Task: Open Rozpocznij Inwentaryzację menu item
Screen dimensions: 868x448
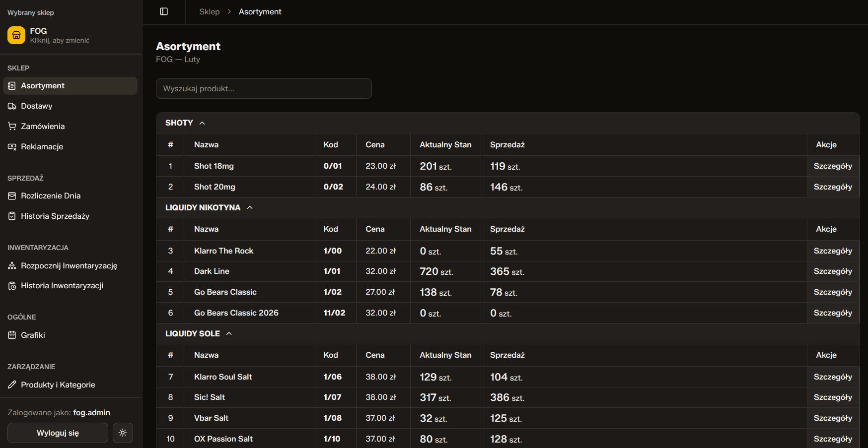Action: tap(69, 266)
